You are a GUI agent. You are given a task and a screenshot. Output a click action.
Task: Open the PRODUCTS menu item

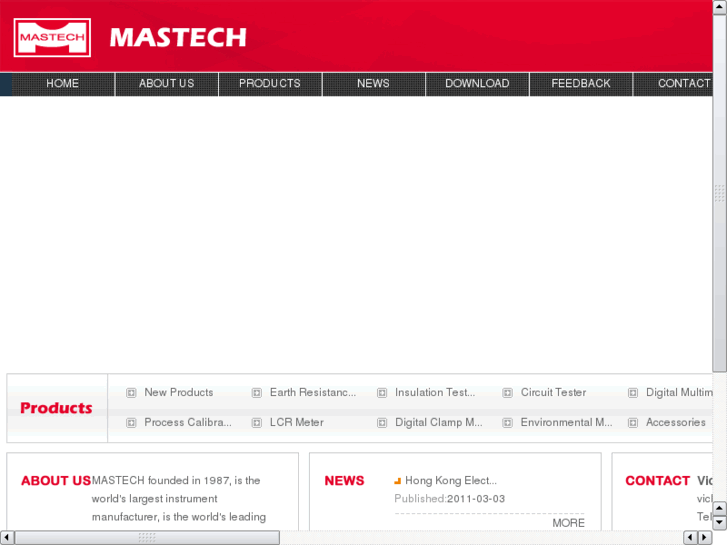[270, 83]
